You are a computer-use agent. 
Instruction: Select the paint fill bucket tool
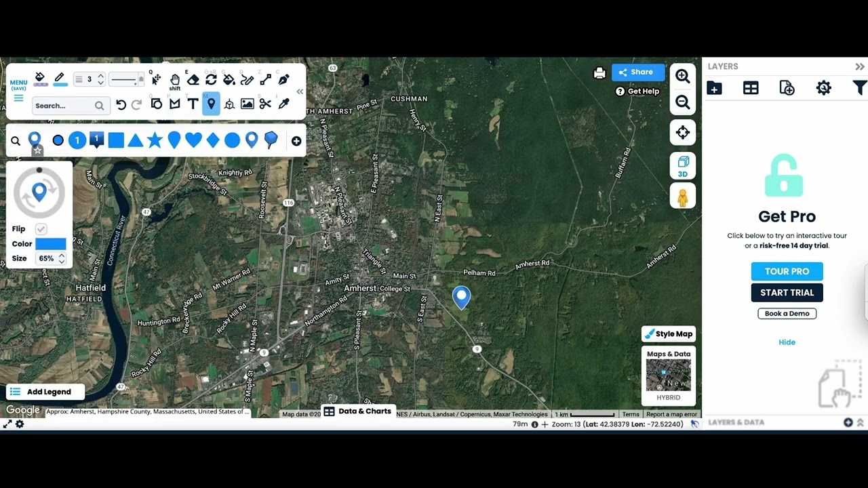229,79
